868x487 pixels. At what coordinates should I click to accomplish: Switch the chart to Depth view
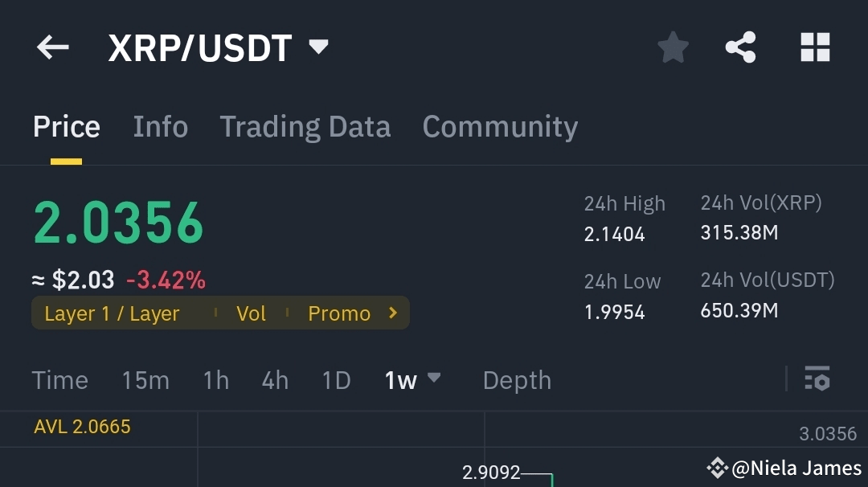click(x=517, y=380)
